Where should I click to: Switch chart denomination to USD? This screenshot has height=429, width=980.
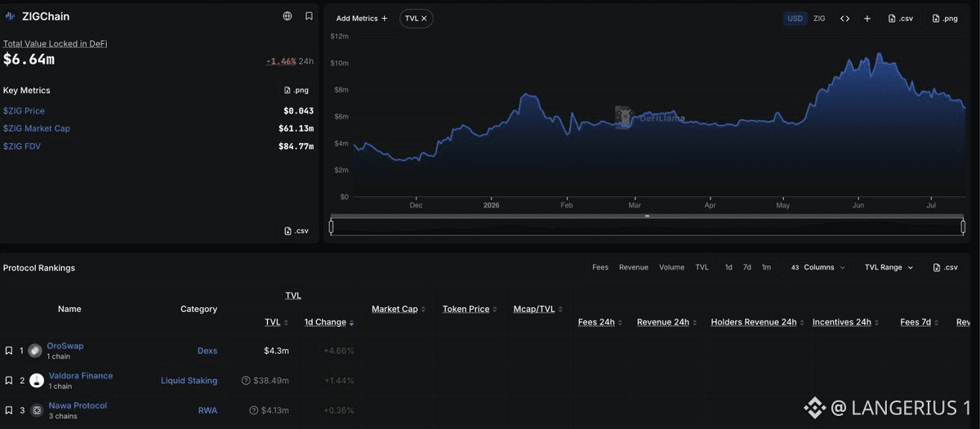point(795,18)
